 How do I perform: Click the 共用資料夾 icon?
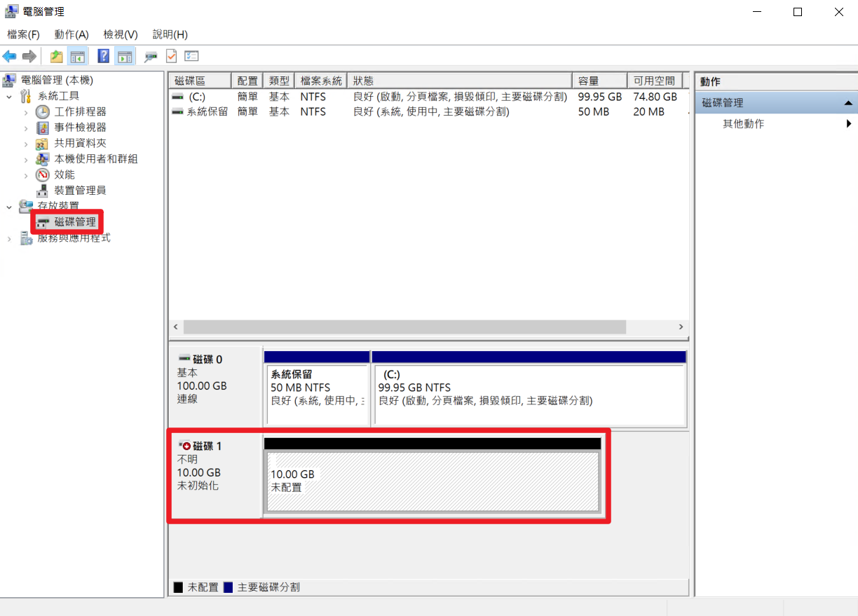point(43,143)
